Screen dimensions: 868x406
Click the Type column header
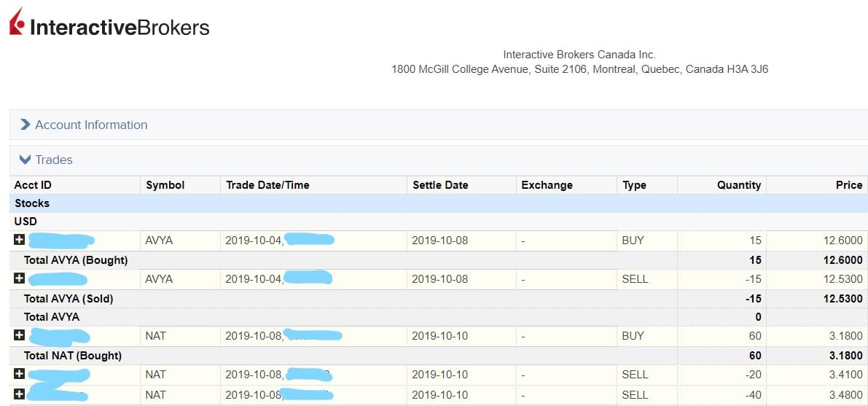click(634, 185)
